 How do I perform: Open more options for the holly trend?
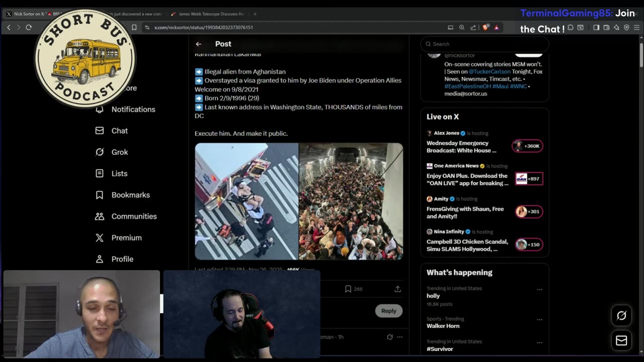(x=539, y=290)
